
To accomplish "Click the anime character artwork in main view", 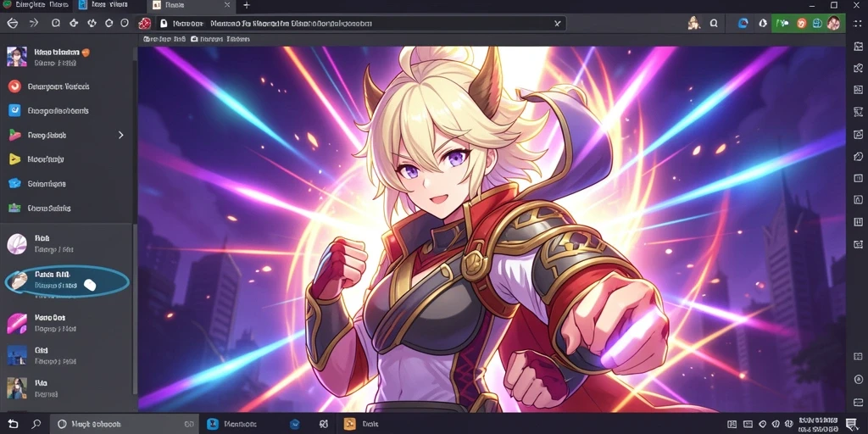I will [x=492, y=229].
